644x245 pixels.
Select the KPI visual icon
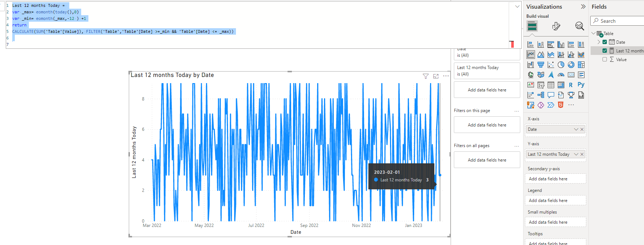531,85
